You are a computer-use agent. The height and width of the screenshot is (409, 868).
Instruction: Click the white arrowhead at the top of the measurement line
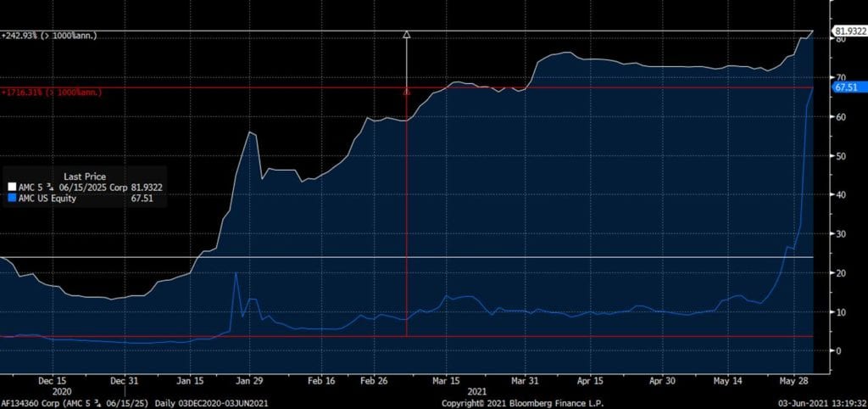(407, 34)
